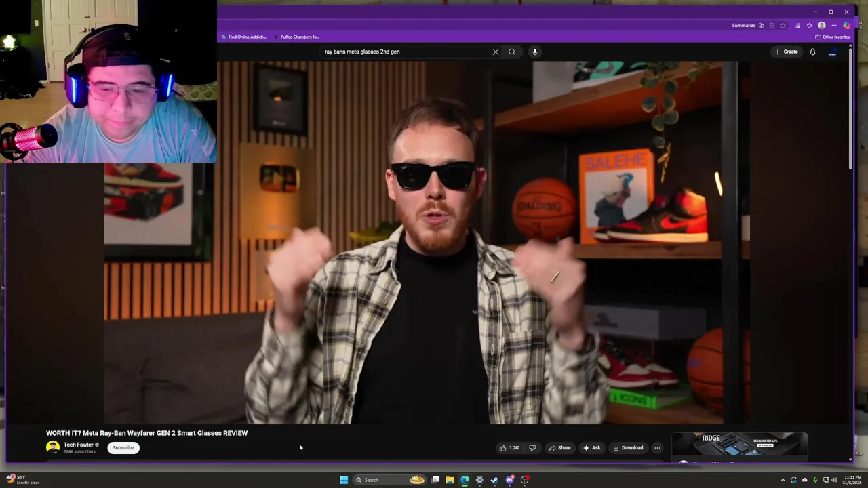
Task: Click the page vertical scrollbar
Action: (850, 108)
